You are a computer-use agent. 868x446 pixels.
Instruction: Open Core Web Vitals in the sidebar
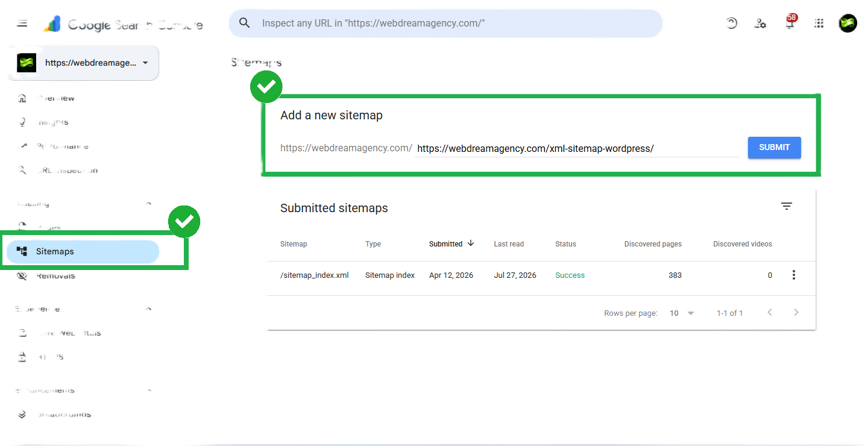69,333
